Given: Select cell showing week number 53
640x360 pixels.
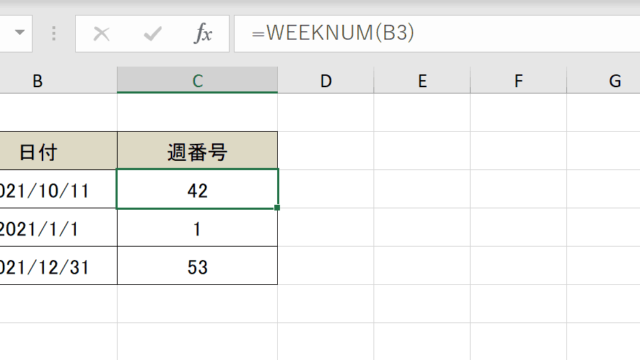Looking at the screenshot, I should coord(198,266).
